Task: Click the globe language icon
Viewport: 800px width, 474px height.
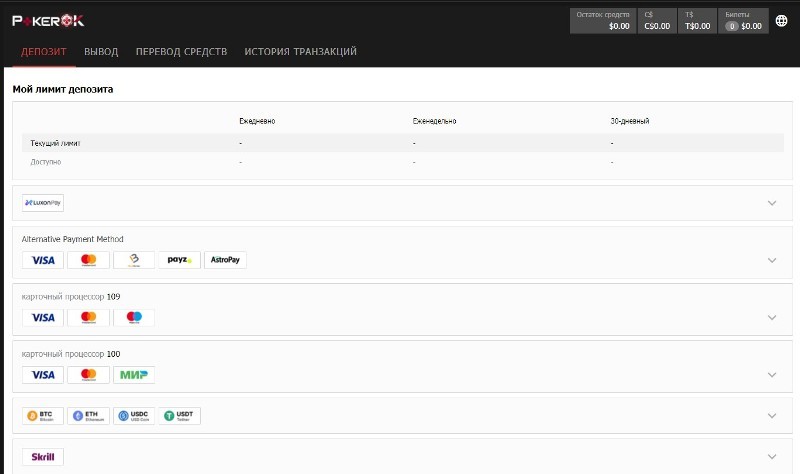Action: (781, 20)
